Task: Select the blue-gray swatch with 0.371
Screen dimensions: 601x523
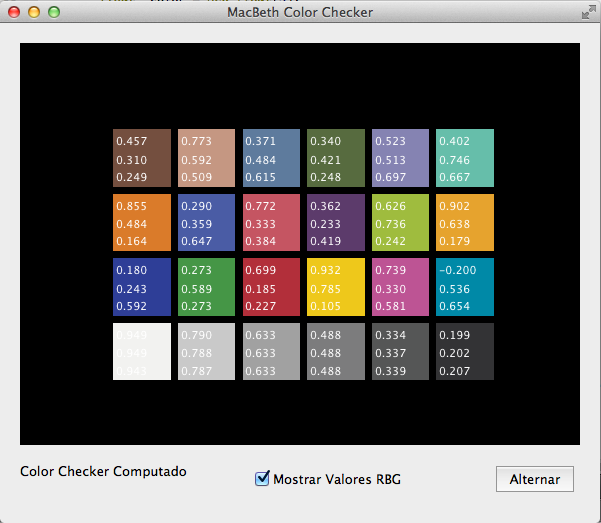Action: point(271,158)
